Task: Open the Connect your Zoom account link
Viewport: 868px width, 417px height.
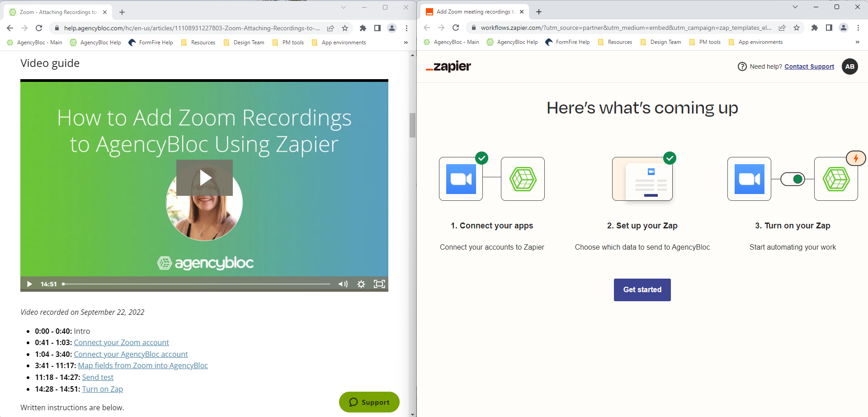Action: pyautogui.click(x=121, y=343)
